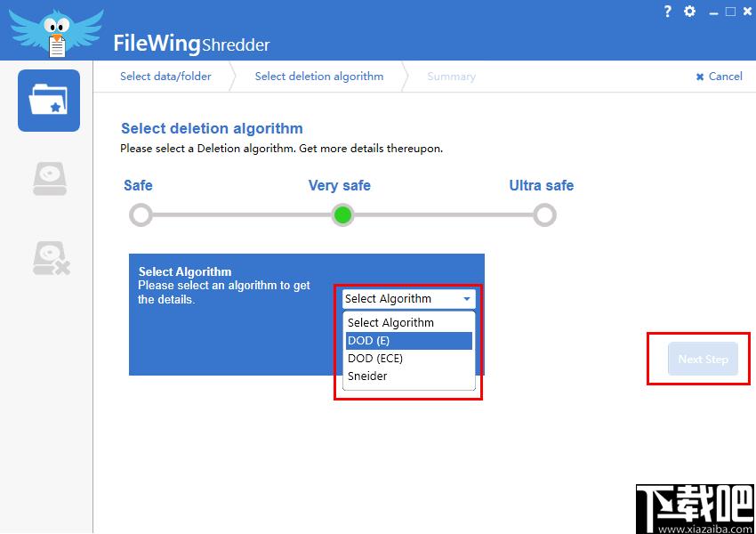Image resolution: width=756 pixels, height=534 pixels.
Task: Expand the Select Algorithm combo box
Action: (409, 299)
